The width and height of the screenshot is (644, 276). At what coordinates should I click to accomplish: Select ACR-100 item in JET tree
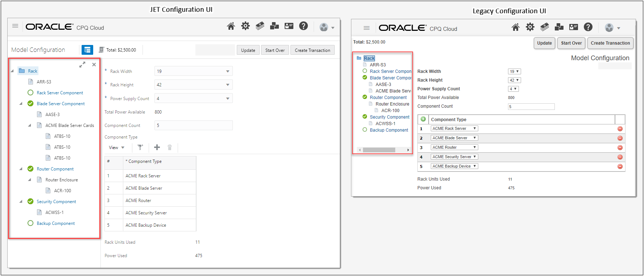(62, 191)
